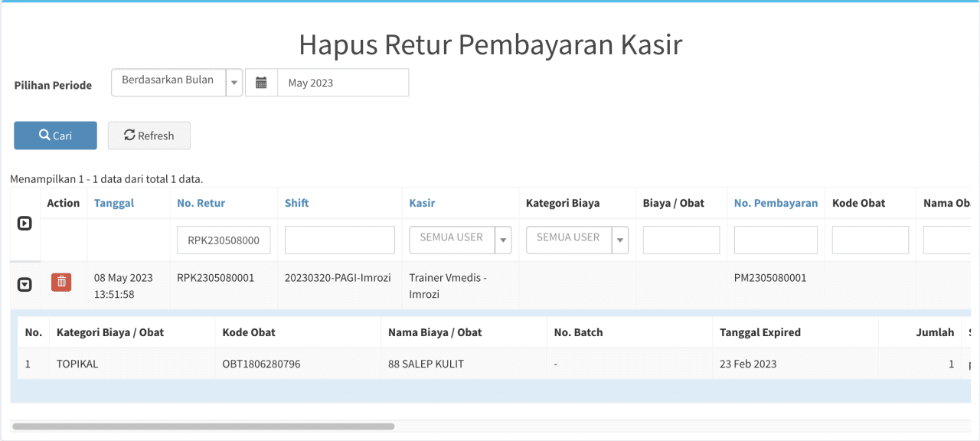Sort table by Shift column
Image resolution: width=980 pixels, height=441 pixels.
click(297, 203)
